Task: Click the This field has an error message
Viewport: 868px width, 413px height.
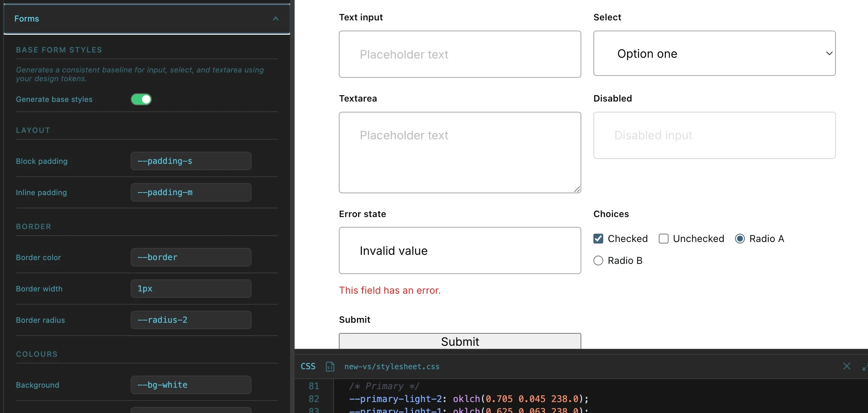Action: (390, 290)
